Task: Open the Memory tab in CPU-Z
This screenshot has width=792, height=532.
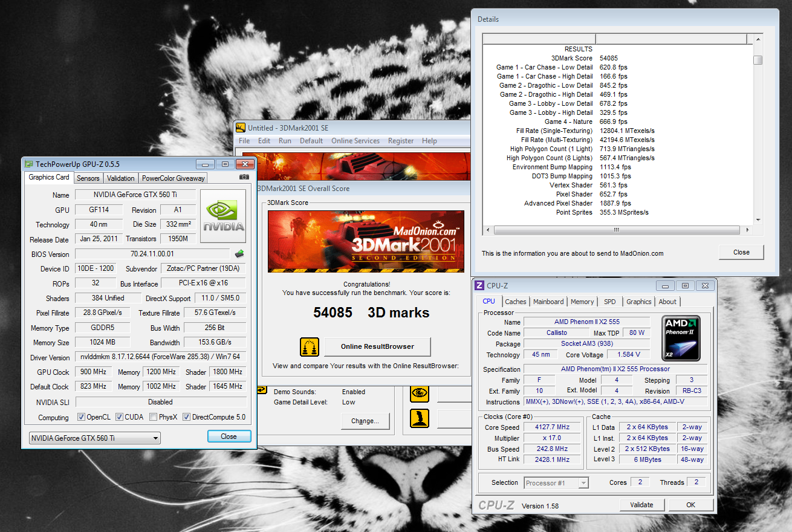Action: (x=582, y=302)
